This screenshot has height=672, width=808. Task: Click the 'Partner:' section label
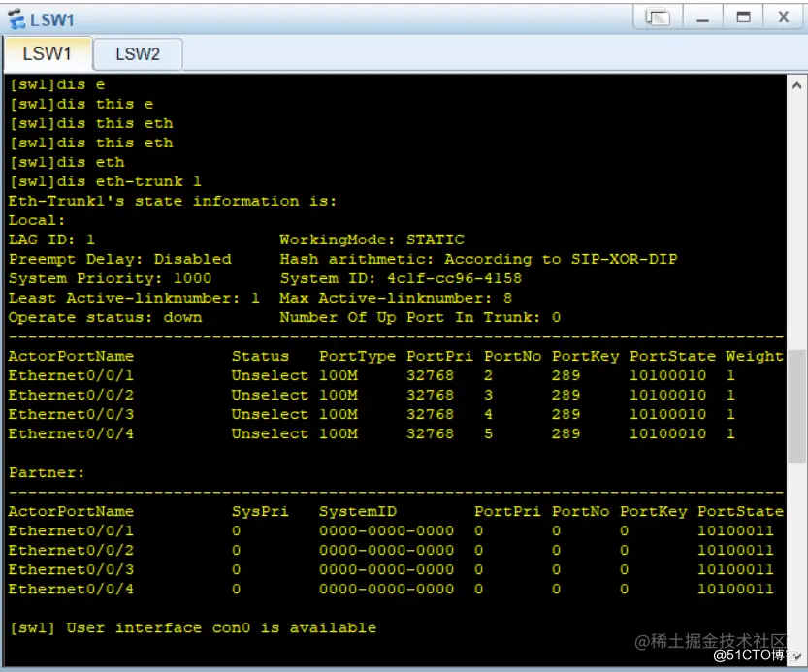click(x=47, y=472)
